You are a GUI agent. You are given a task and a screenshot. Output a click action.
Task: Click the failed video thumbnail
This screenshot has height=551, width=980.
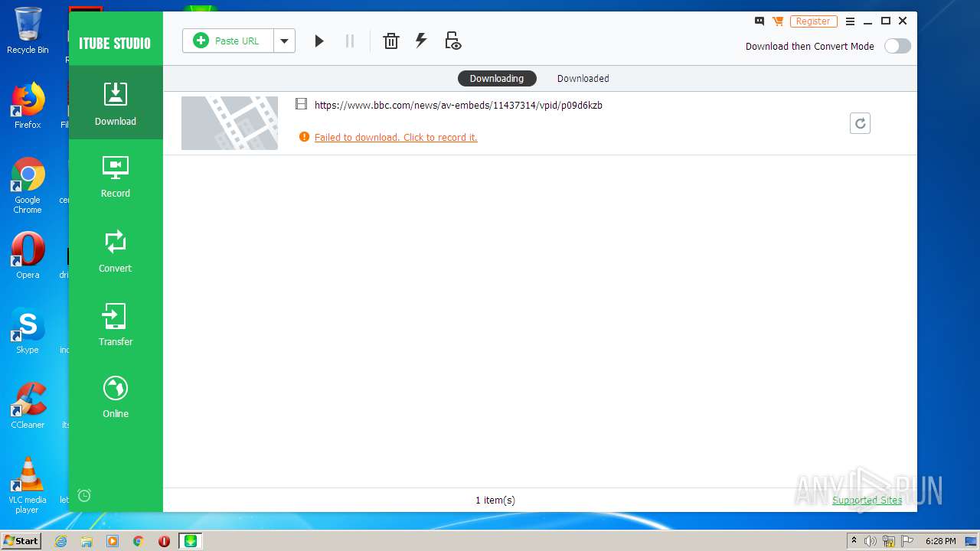(x=230, y=123)
